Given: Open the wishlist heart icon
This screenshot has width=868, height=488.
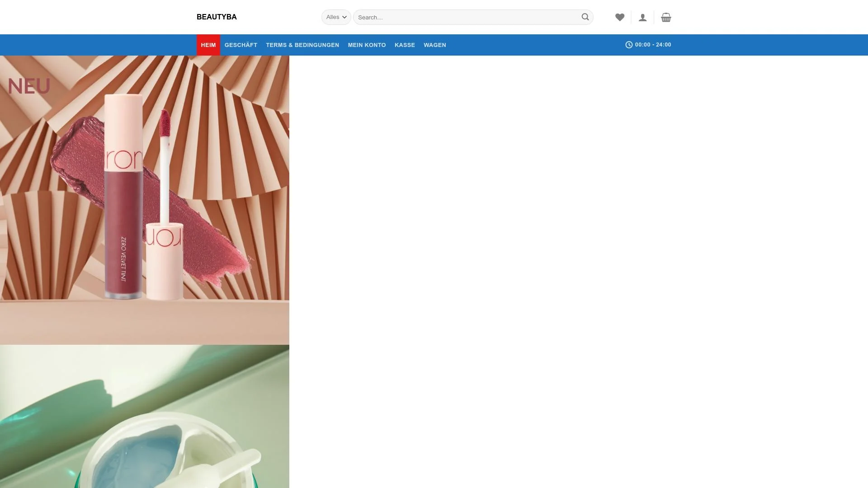Looking at the screenshot, I should 620,17.
